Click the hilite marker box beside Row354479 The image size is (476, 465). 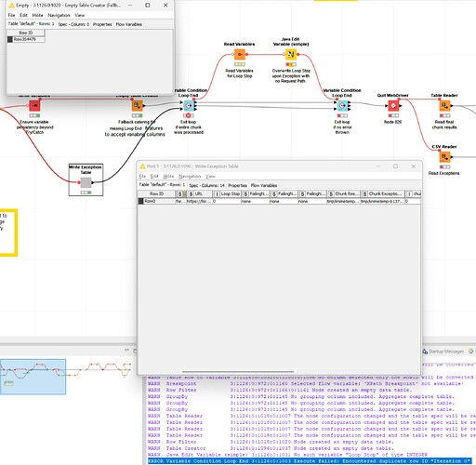tap(10, 39)
